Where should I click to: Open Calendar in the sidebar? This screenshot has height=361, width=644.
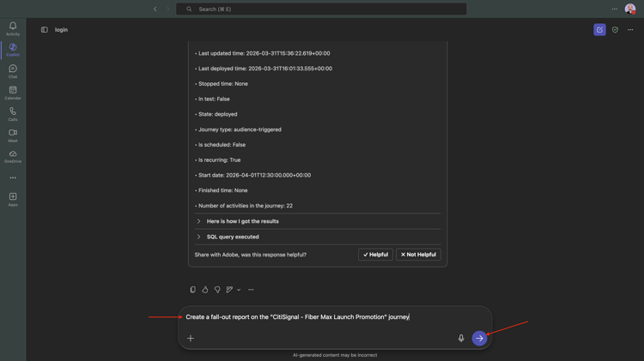pos(13,93)
